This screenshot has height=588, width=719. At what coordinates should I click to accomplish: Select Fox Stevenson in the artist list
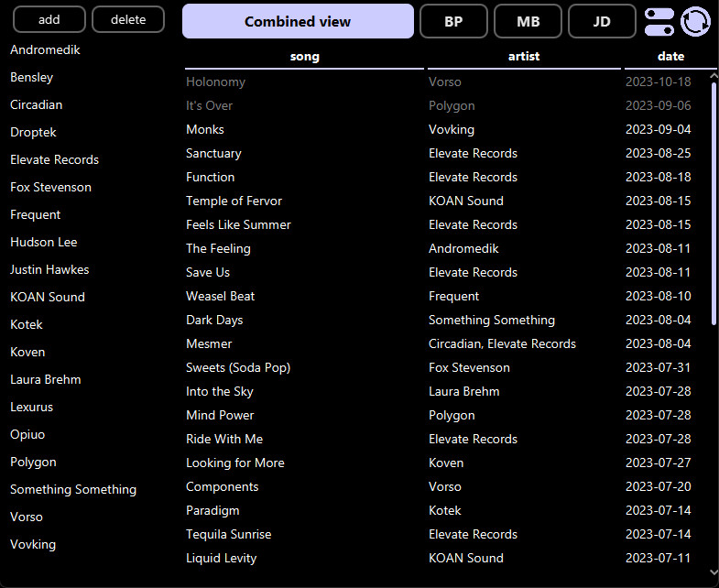tap(51, 187)
